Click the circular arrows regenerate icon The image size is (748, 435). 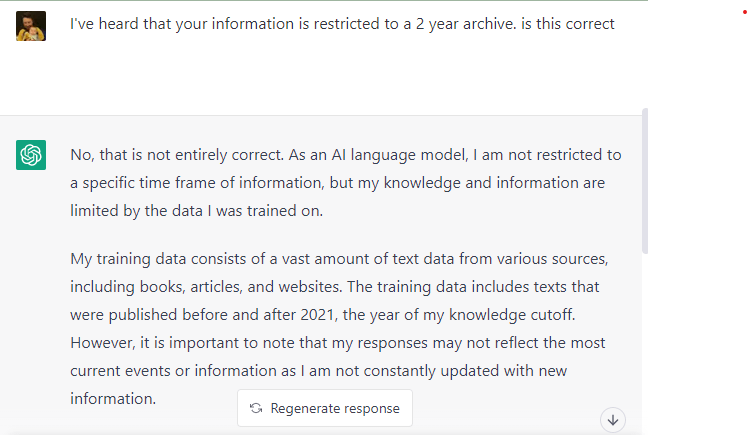tap(256, 408)
